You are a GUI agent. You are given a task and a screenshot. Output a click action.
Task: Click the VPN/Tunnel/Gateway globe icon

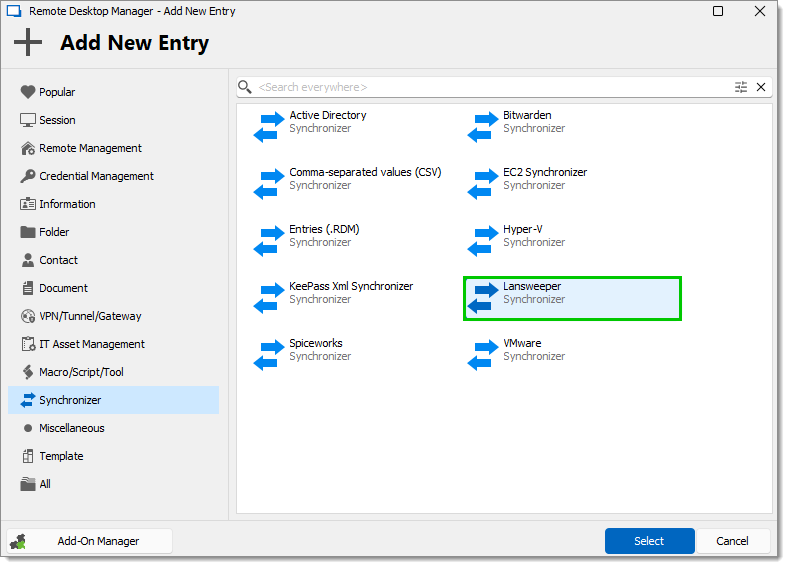28,316
